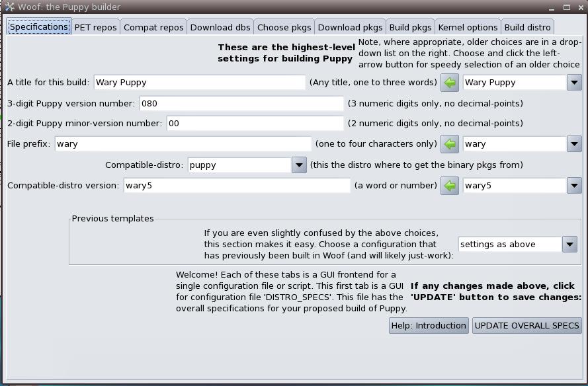
Task: Click the 2-digit minor-version number field
Action: [255, 124]
